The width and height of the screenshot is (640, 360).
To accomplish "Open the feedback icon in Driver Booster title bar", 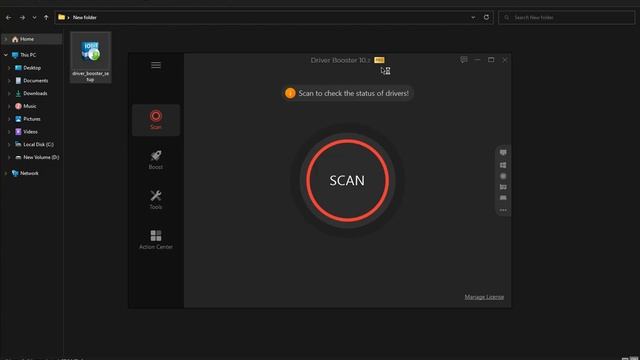I will [x=464, y=60].
